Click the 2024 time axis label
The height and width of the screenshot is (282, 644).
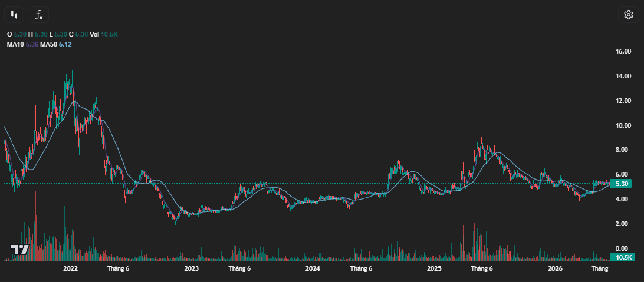[313, 269]
